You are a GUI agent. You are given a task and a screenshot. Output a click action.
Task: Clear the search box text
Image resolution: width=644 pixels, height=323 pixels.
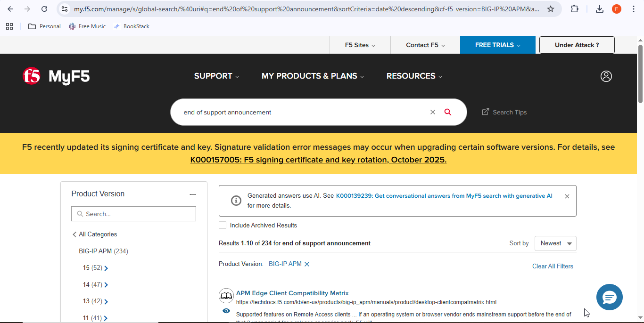[x=432, y=112]
